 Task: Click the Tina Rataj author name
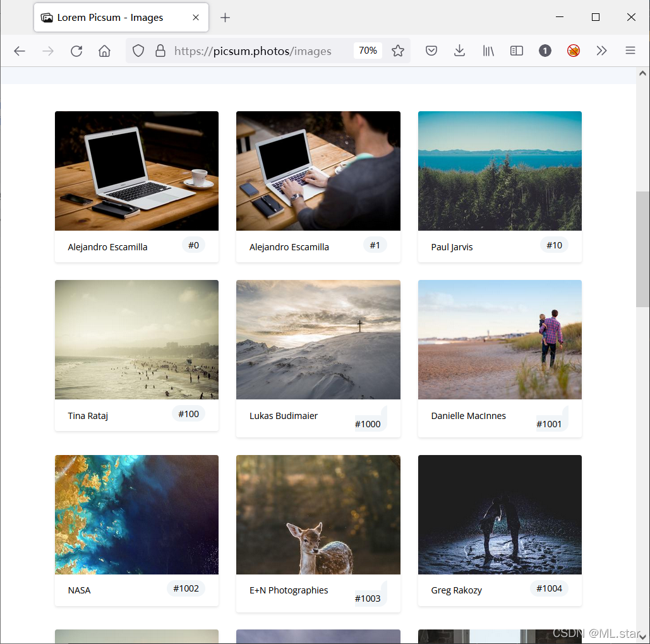(x=88, y=416)
